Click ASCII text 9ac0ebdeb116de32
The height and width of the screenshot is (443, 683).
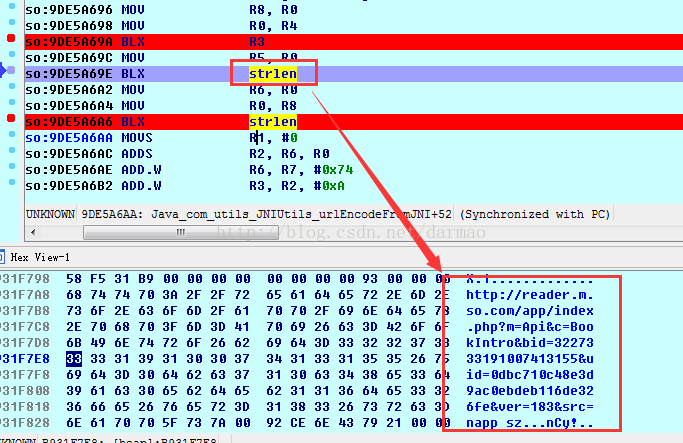tap(530, 391)
